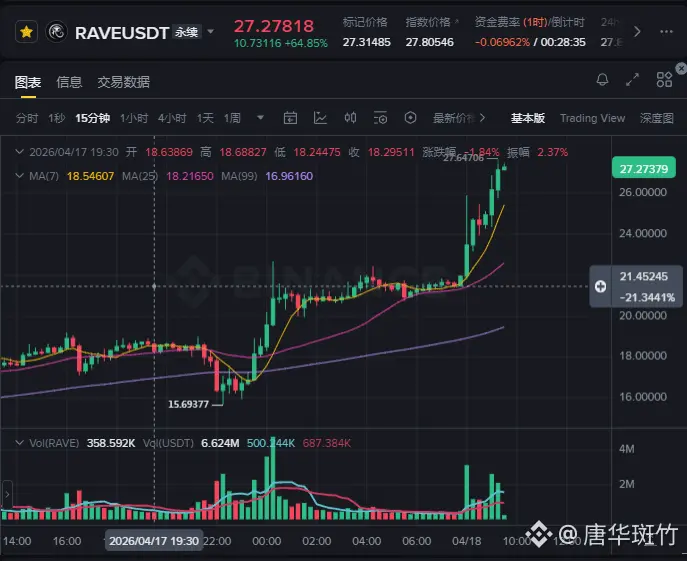Open the chart display settings icon
Image resolution: width=687 pixels, height=561 pixels.
(x=380, y=118)
